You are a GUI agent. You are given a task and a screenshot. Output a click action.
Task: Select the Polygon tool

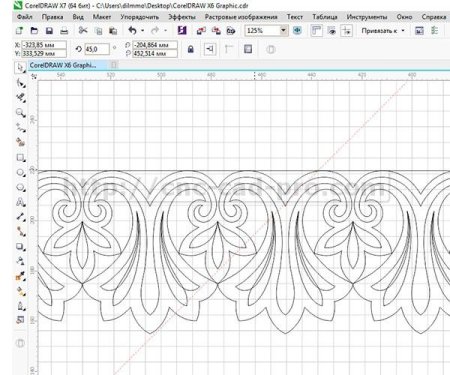point(20,188)
